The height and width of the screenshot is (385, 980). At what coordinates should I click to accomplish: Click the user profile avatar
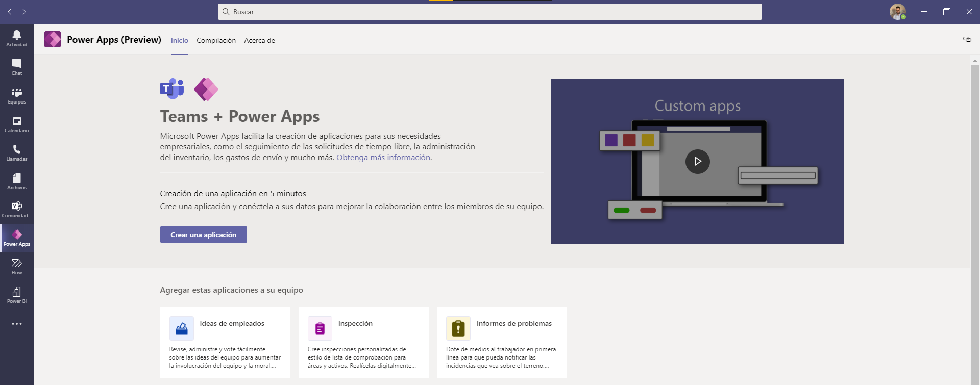pos(898,12)
